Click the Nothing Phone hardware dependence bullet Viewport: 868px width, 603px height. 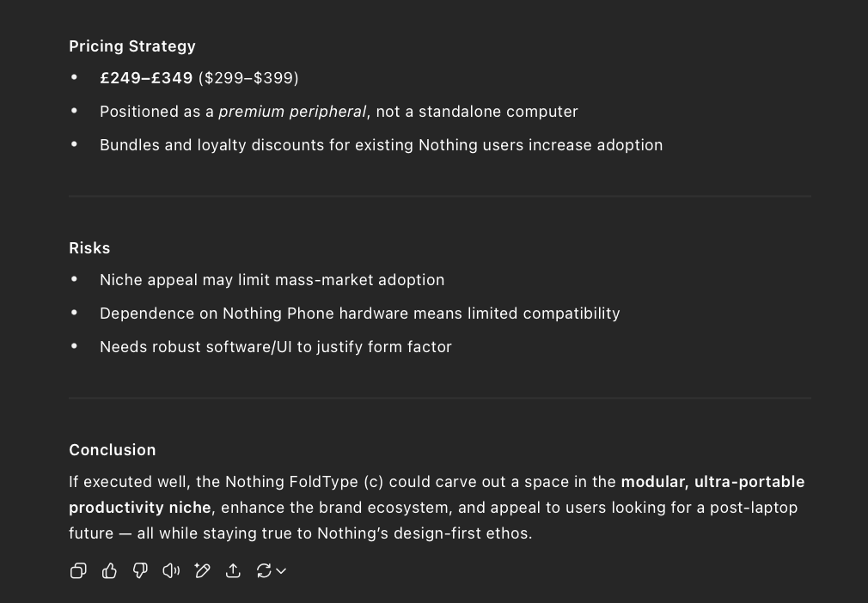(x=359, y=314)
